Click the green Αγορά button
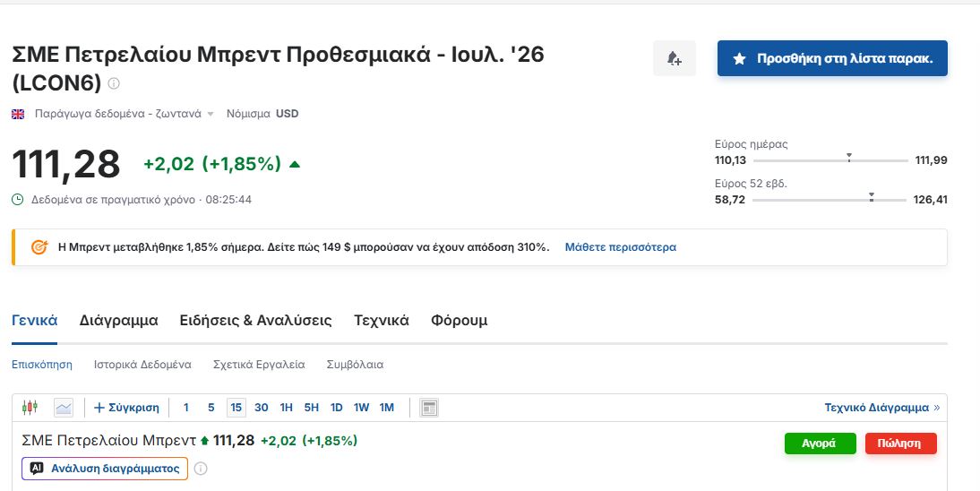 coord(820,444)
